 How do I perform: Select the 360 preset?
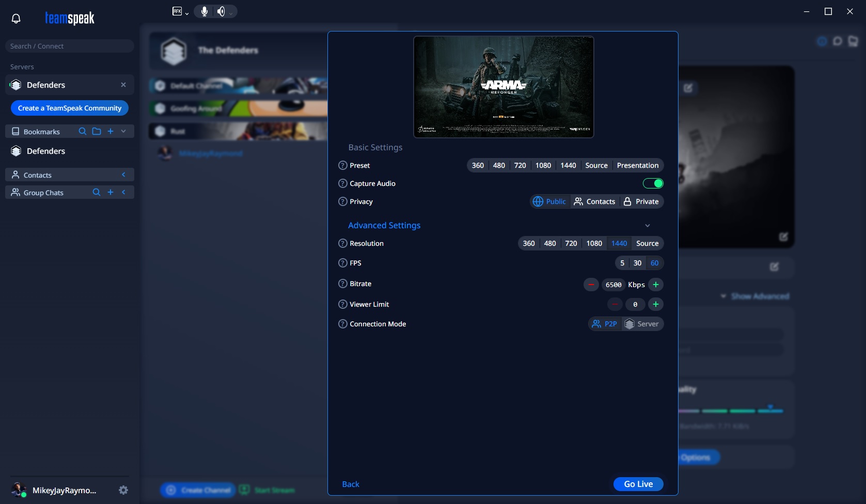click(478, 165)
